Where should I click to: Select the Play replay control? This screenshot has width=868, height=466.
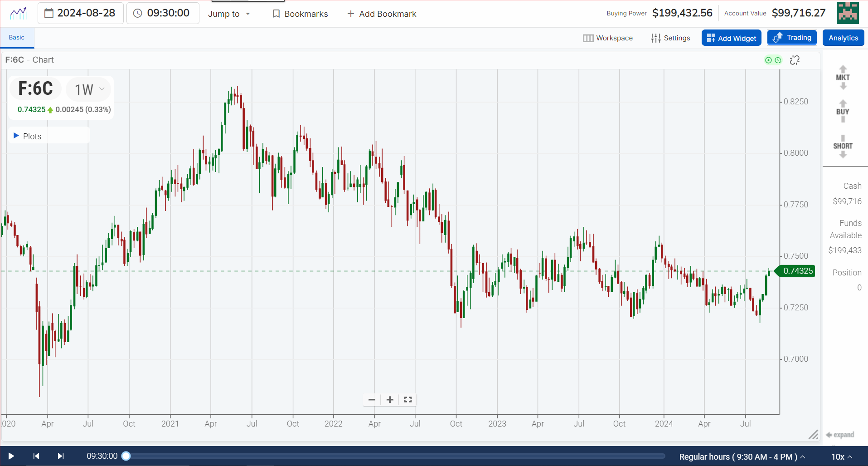coord(10,456)
